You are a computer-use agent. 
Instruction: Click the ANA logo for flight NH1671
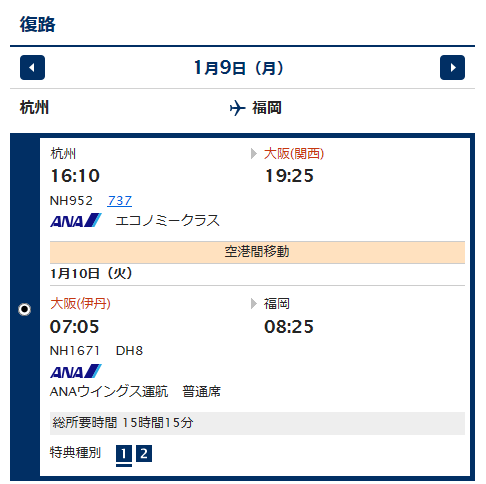click(76, 371)
